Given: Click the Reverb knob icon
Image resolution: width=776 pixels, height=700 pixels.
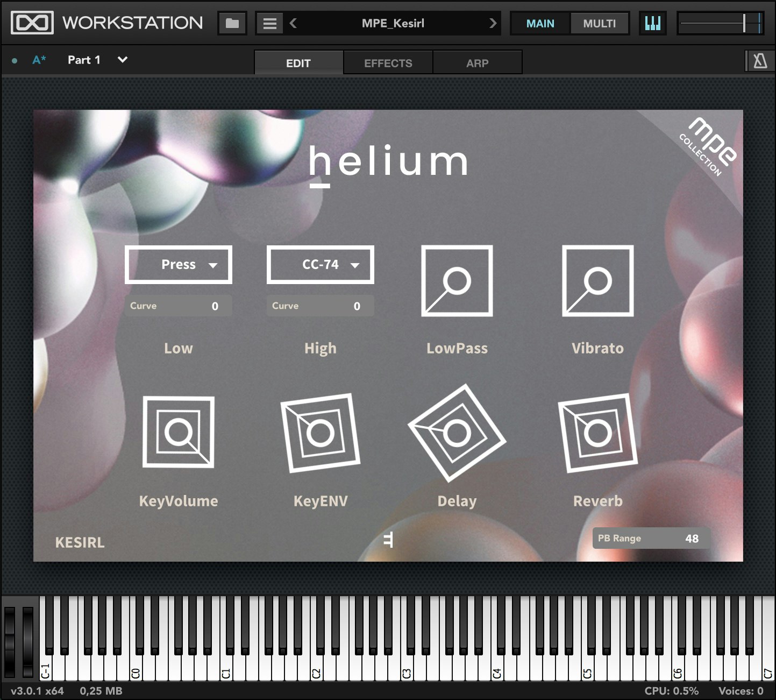Looking at the screenshot, I should 597,433.
